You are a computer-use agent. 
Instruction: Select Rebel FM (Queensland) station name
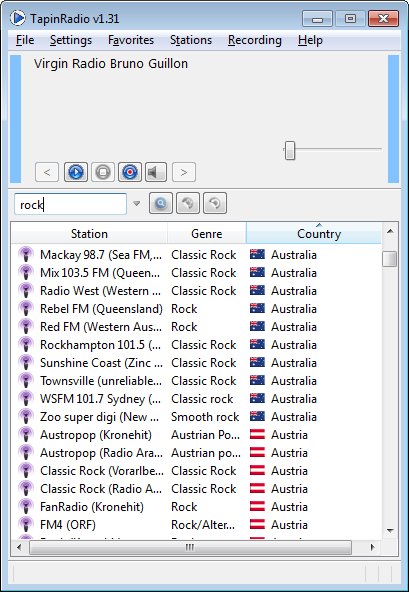point(101,309)
